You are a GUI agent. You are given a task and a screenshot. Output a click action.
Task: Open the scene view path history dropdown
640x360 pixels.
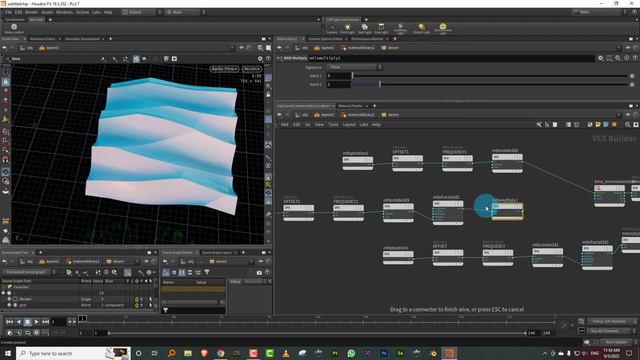pos(231,48)
